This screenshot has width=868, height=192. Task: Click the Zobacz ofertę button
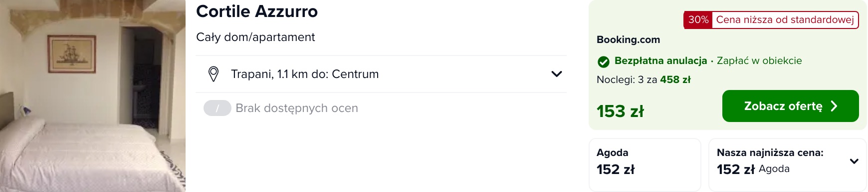pyautogui.click(x=791, y=106)
